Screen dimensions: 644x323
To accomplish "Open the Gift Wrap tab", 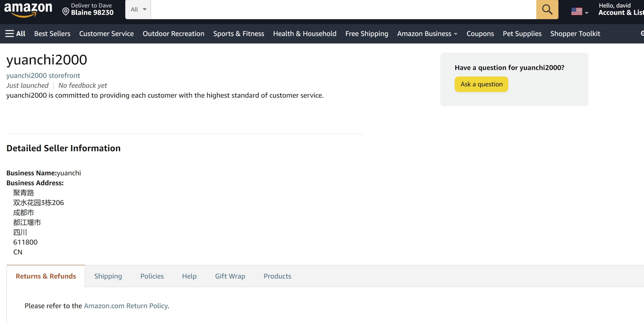I will pos(230,276).
